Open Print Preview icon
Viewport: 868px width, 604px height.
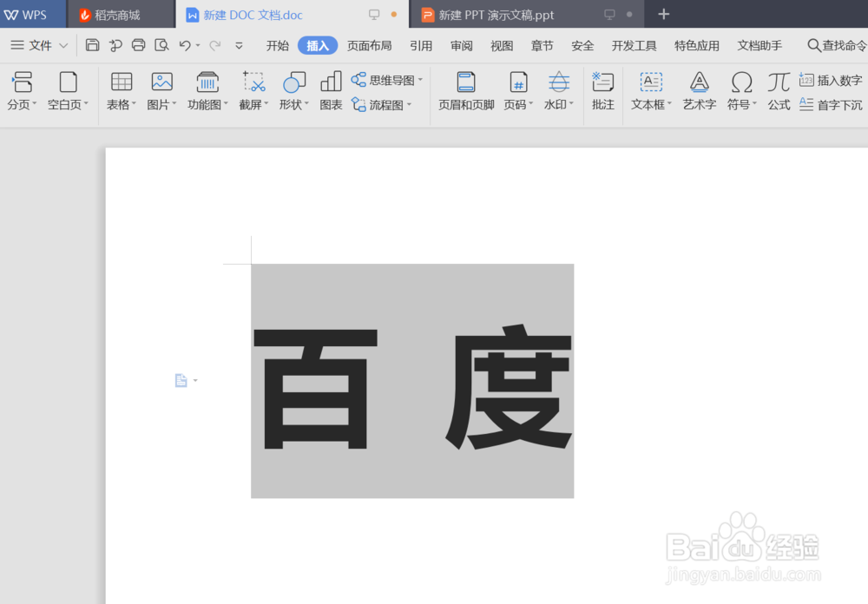[161, 45]
